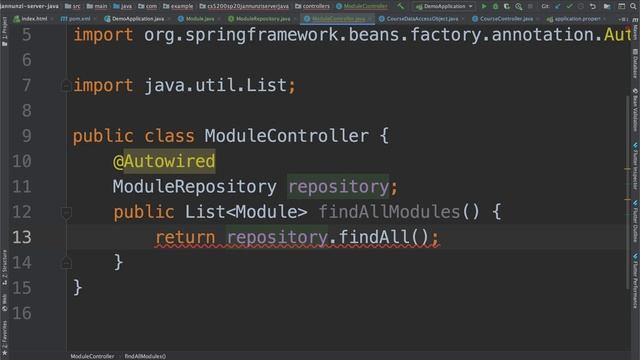The height and width of the screenshot is (360, 640).
Task: Click the controllers breadcrumb folder
Action: point(313,6)
